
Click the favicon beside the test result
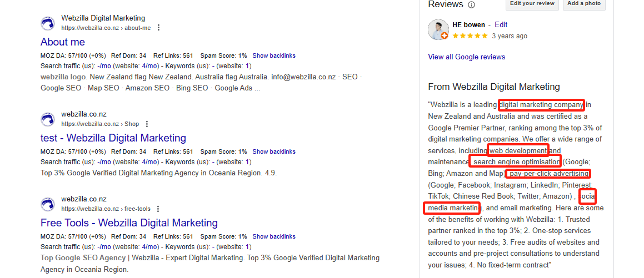click(x=48, y=119)
